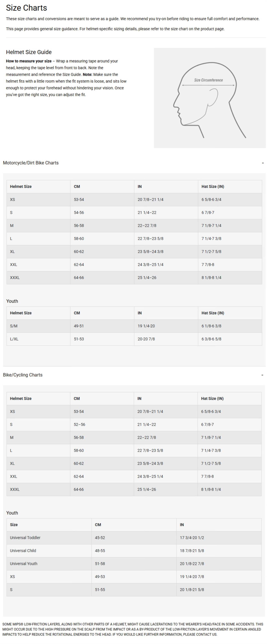Select the Universal Child size row label
Screen dimensions: 267x644
click(x=23, y=551)
